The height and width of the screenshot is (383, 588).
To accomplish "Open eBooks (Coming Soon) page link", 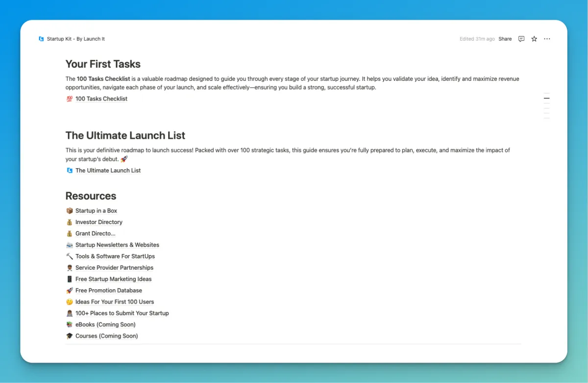I will [105, 325].
